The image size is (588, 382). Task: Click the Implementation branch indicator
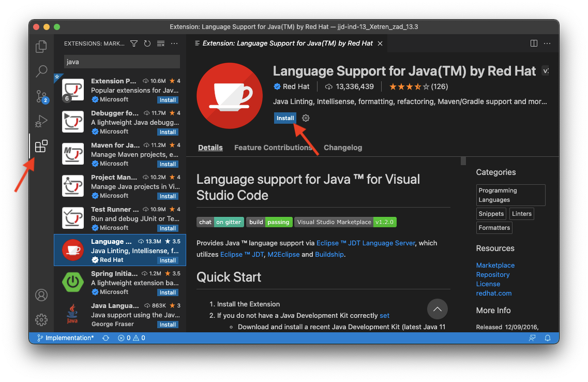pyautogui.click(x=66, y=338)
